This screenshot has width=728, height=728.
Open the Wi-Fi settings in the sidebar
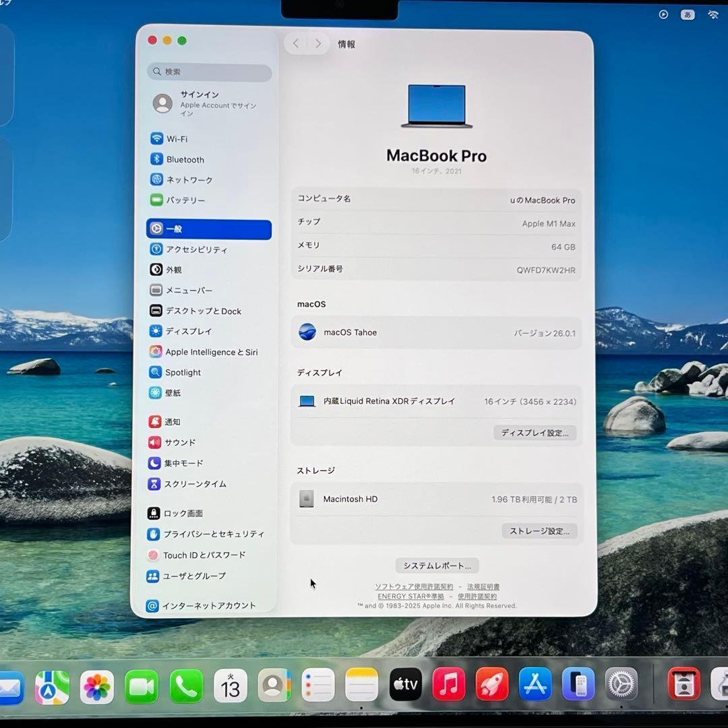point(177,139)
